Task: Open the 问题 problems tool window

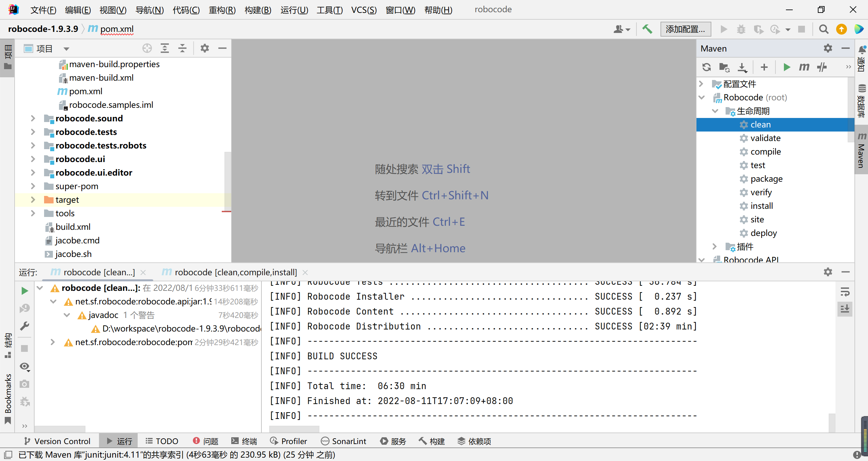Action: (x=206, y=441)
